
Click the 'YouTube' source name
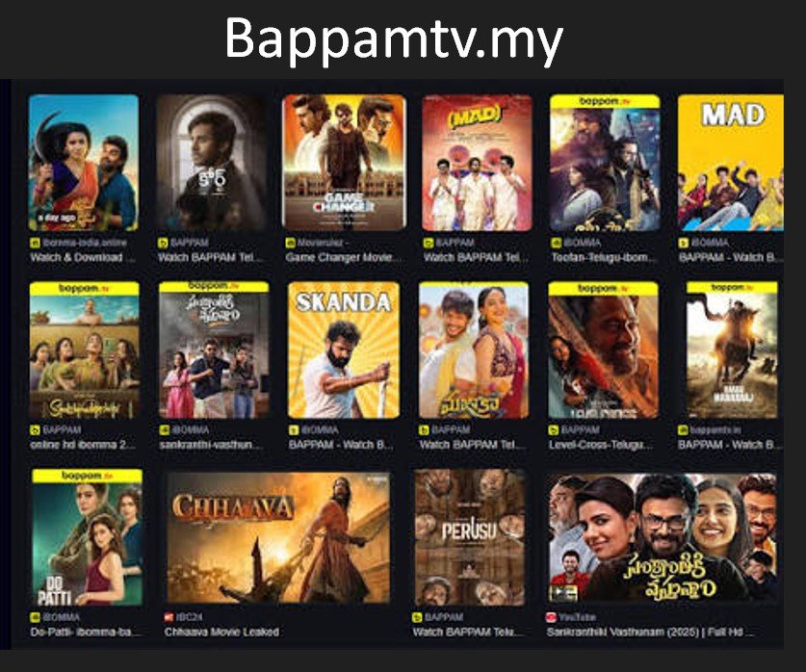pos(576,617)
